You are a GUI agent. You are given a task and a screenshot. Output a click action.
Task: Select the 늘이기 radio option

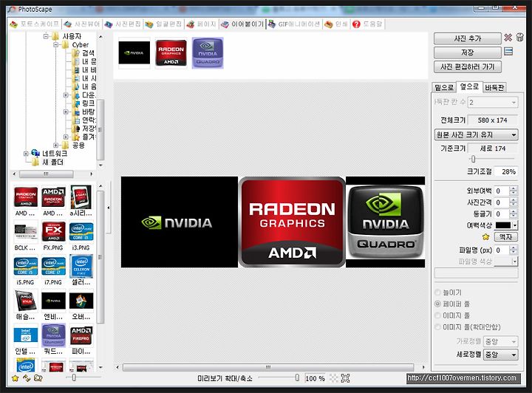point(437,293)
